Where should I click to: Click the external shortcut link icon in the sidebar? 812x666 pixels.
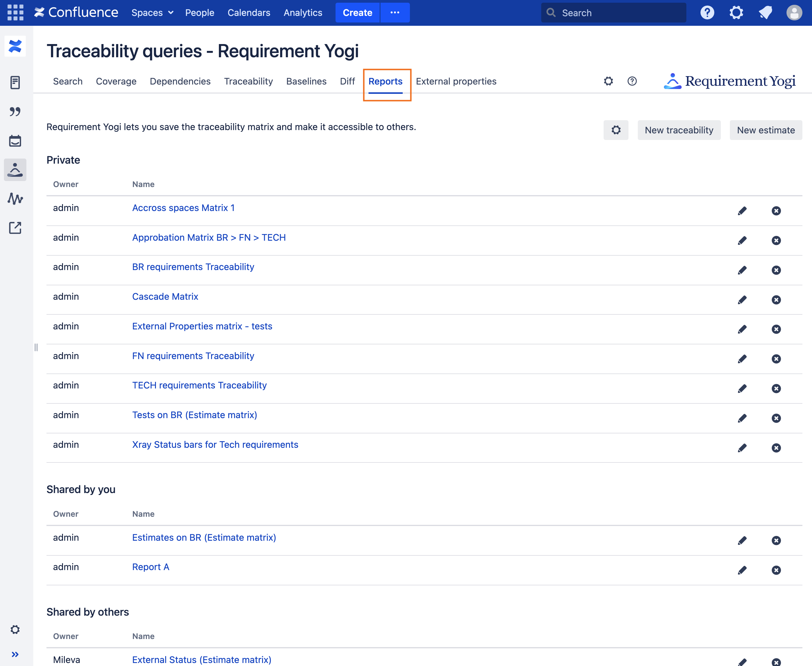click(x=15, y=228)
